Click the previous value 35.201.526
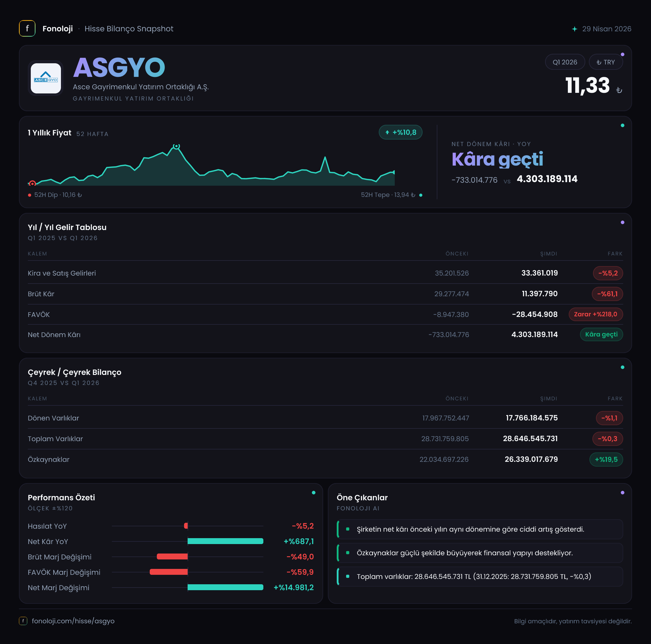This screenshot has height=644, width=651. pos(452,273)
